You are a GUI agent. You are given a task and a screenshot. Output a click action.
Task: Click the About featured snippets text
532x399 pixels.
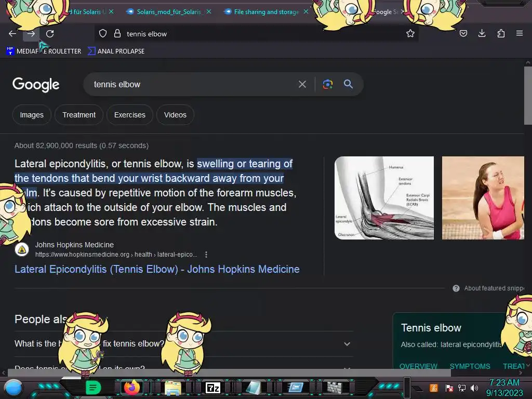tap(494, 288)
